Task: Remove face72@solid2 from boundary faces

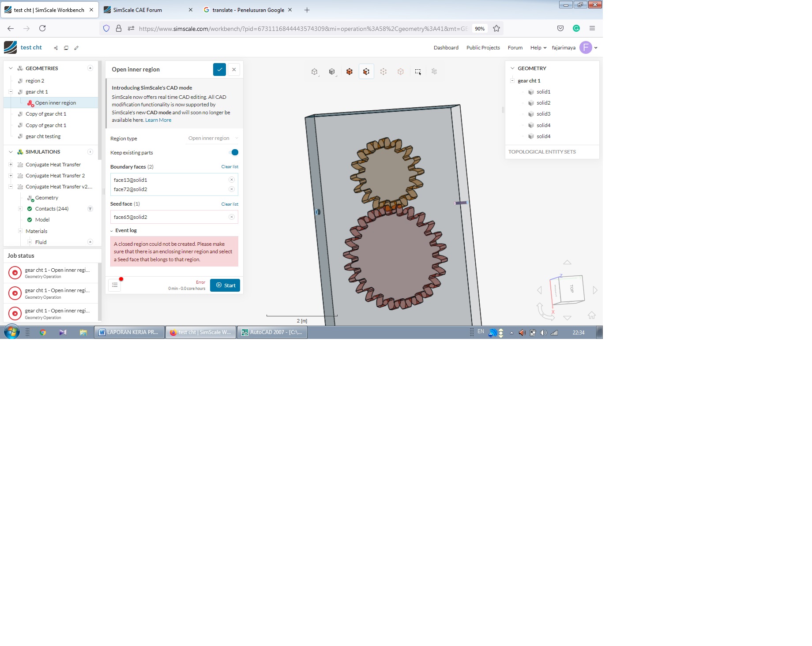Action: click(x=231, y=189)
